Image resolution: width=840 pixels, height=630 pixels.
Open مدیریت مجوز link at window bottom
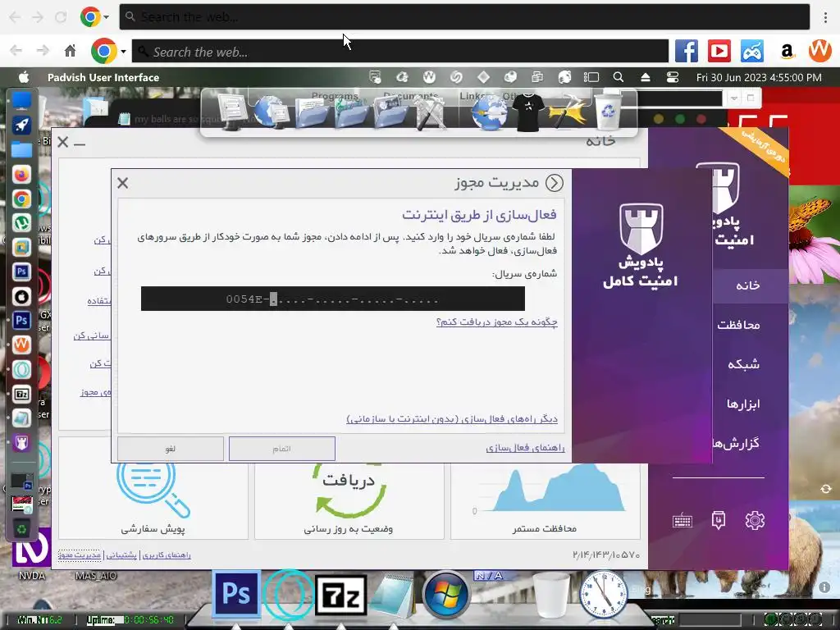80,555
